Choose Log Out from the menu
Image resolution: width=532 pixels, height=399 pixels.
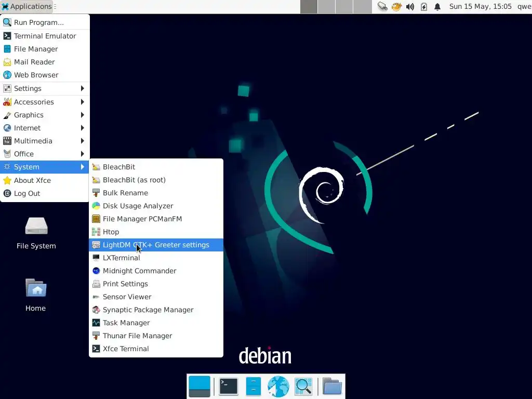point(45,193)
